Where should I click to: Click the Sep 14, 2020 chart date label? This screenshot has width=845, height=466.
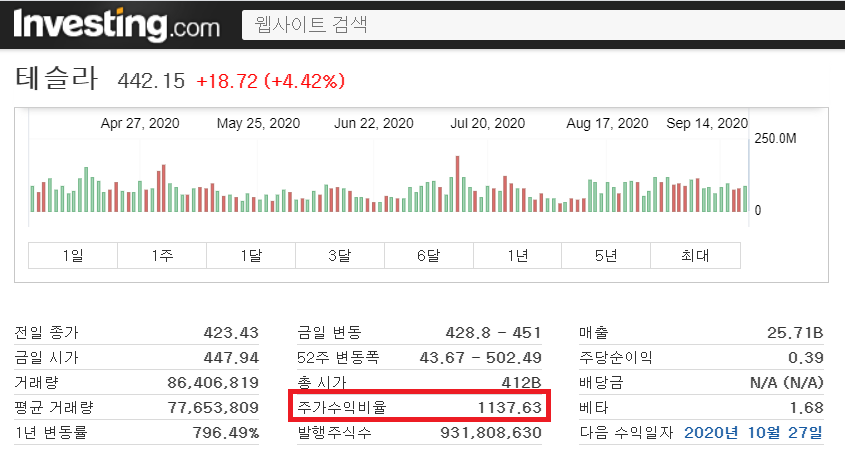pyautogui.click(x=707, y=123)
